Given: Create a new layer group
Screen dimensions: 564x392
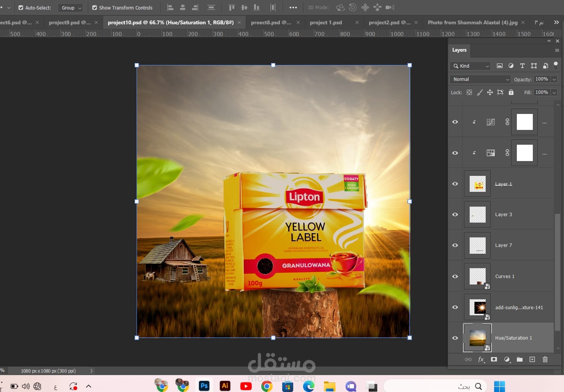Looking at the screenshot, I should [x=520, y=359].
